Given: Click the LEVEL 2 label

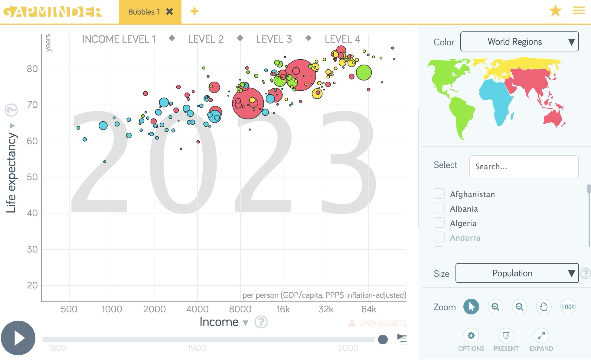Looking at the screenshot, I should pyautogui.click(x=206, y=39).
